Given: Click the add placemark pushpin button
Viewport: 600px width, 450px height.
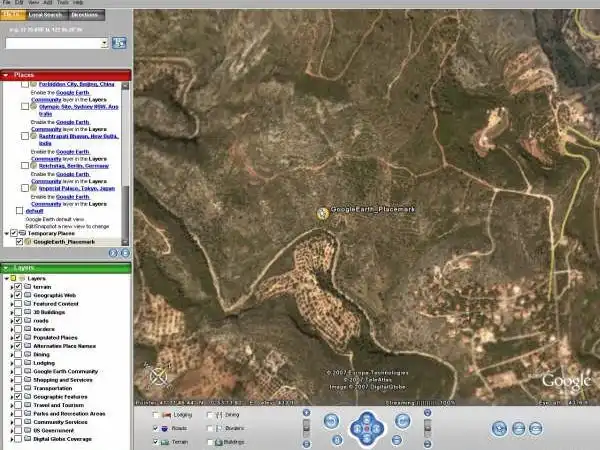Looking at the screenshot, I should (x=499, y=429).
